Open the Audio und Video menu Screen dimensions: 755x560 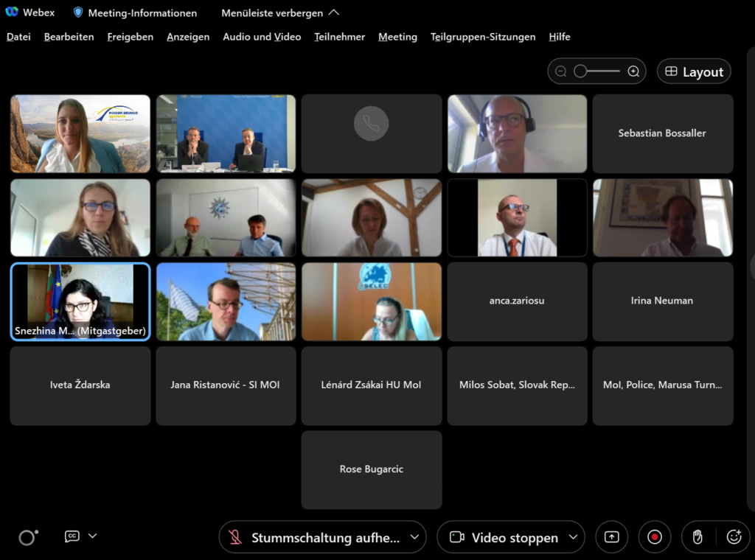pos(262,37)
